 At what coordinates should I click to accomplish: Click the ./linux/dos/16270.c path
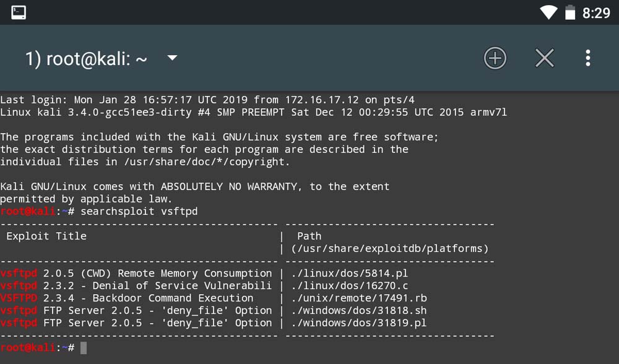pos(349,285)
